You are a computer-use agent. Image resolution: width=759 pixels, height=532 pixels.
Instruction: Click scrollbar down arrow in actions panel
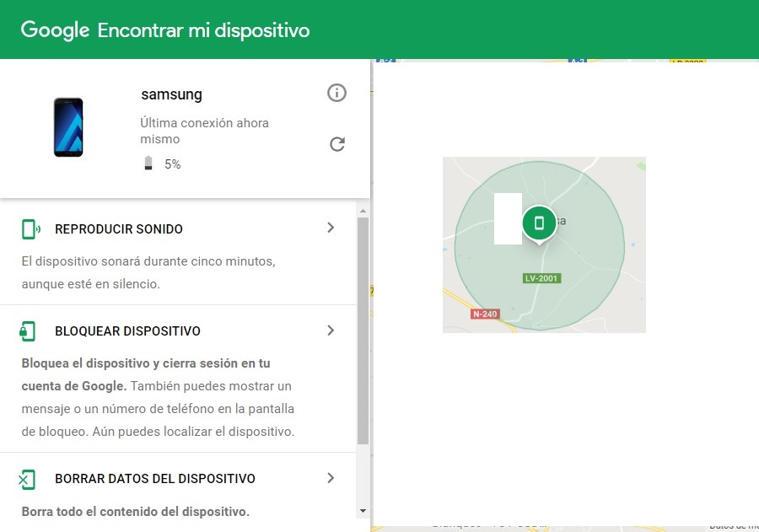[x=363, y=511]
